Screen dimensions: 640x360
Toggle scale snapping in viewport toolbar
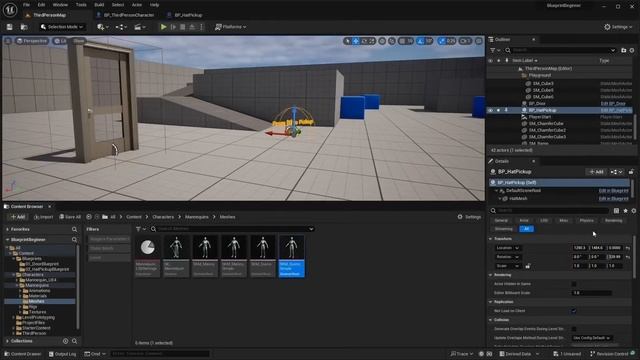click(x=442, y=41)
